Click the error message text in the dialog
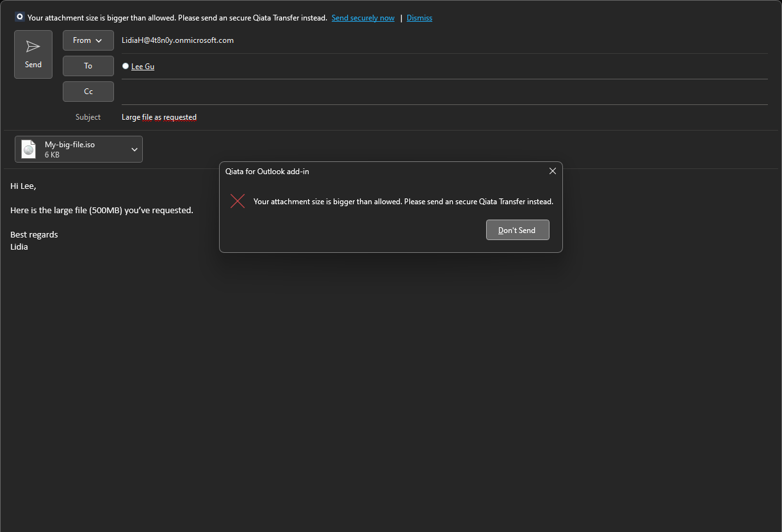The width and height of the screenshot is (782, 532). point(403,202)
